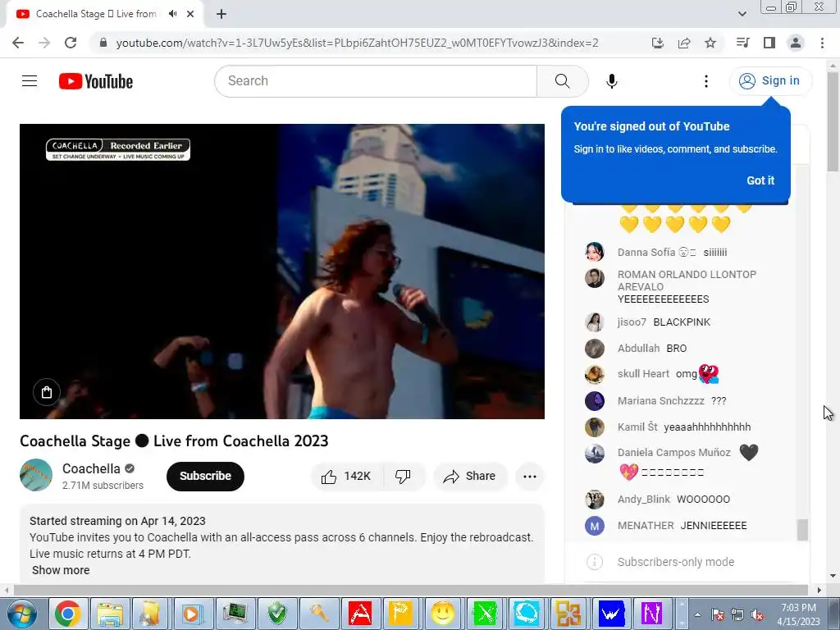Subscribe to the Coachella channel
This screenshot has width=840, height=630.
point(205,476)
